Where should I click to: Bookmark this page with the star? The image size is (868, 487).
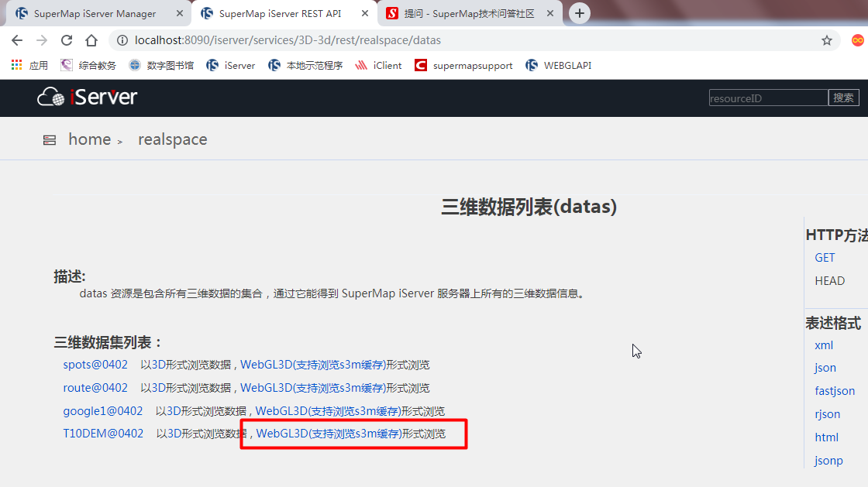pos(826,40)
